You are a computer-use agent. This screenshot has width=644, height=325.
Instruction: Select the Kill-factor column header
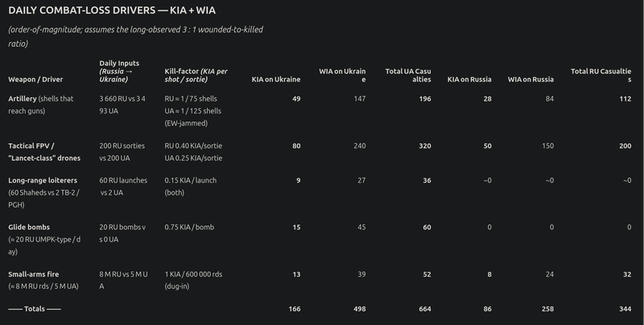point(196,76)
